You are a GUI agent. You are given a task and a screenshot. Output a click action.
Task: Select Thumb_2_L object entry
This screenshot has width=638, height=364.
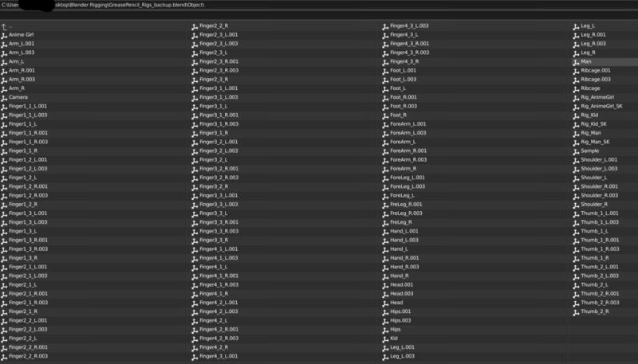click(594, 285)
